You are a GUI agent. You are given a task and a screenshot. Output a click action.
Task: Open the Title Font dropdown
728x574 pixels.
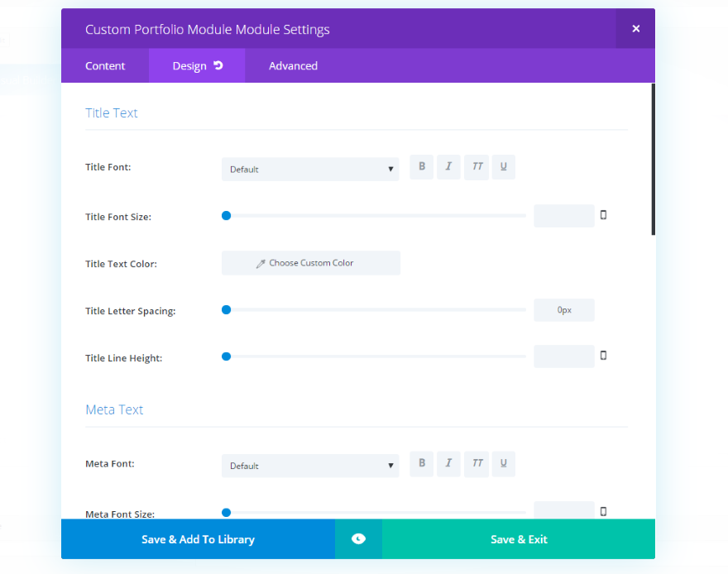coord(310,170)
